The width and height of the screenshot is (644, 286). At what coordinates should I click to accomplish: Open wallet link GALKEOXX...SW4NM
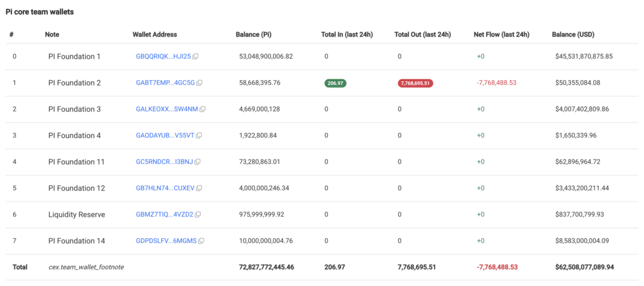pyautogui.click(x=167, y=110)
